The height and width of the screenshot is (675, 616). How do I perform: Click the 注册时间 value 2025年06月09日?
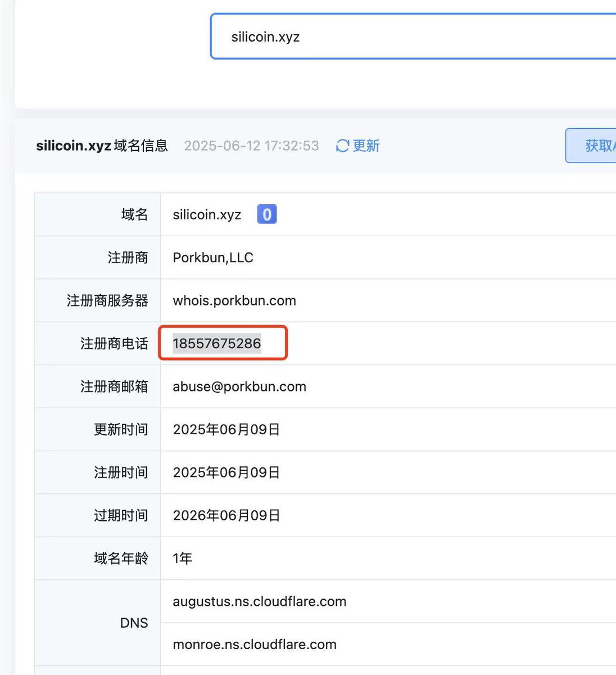coord(227,472)
